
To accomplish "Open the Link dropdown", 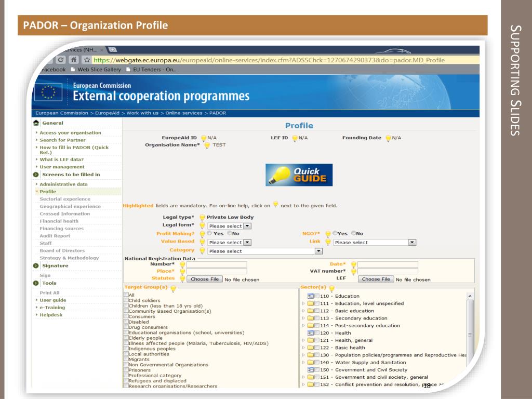I will pos(375,242).
